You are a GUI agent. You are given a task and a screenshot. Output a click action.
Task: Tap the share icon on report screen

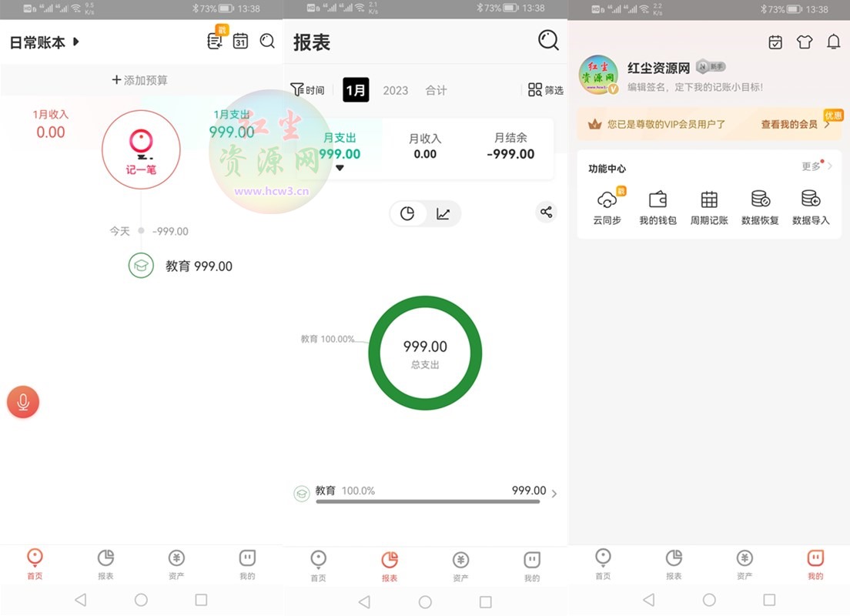point(546,212)
